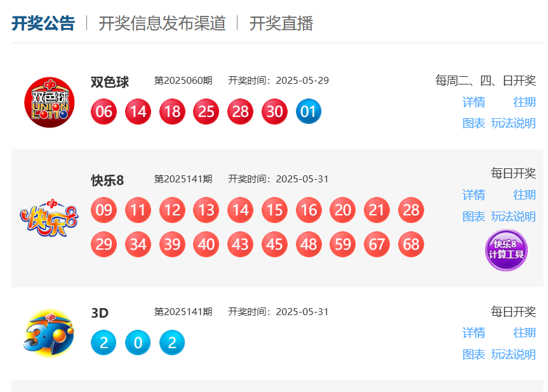Open 玩法说明 link for 双色球
The image size is (548, 392).
point(514,123)
